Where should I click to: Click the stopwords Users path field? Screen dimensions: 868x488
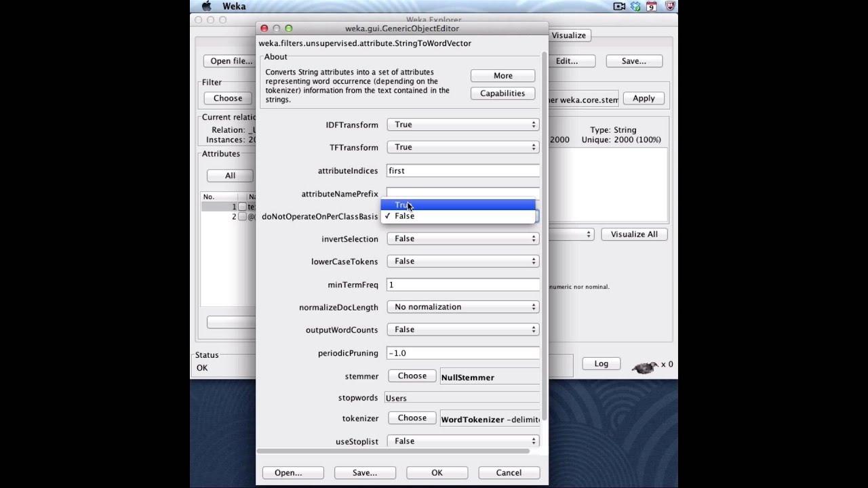462,398
